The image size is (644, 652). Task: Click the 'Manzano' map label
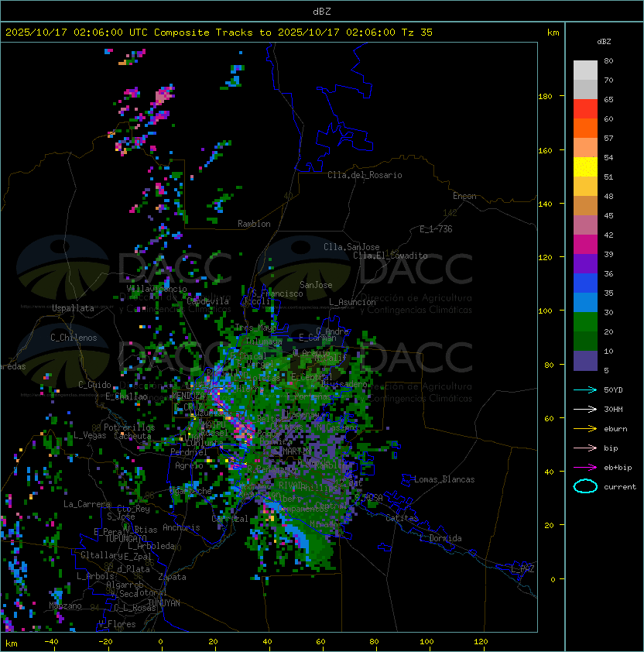pyautogui.click(x=65, y=606)
